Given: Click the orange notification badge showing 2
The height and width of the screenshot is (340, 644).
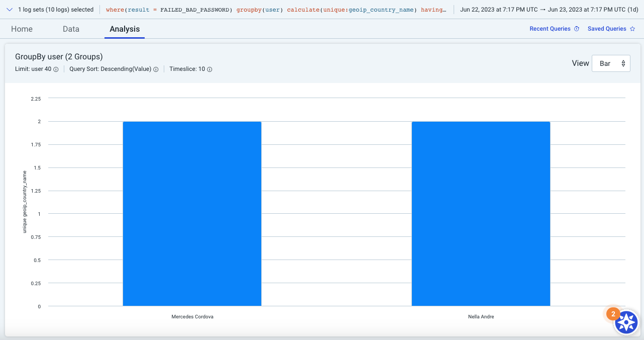Looking at the screenshot, I should pos(613,314).
